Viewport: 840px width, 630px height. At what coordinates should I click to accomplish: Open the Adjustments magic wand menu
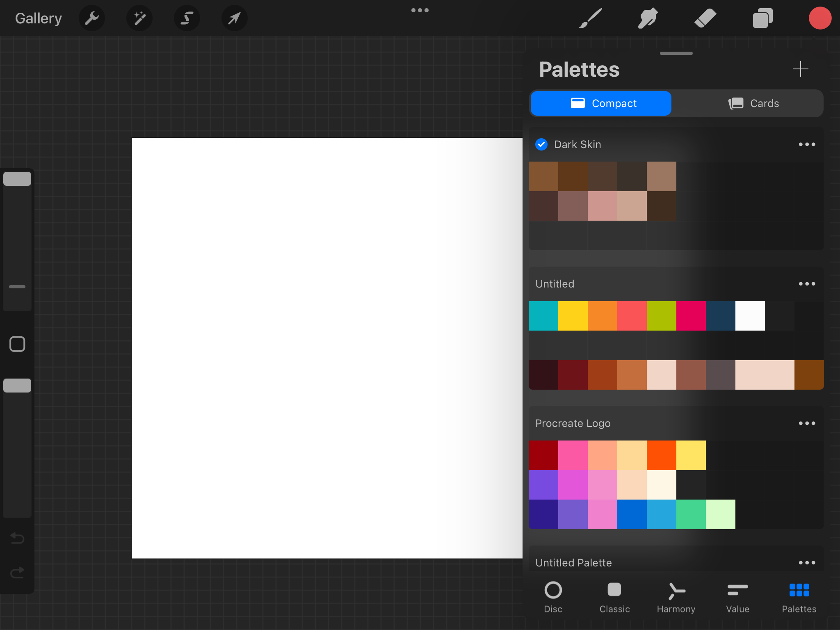tap(139, 18)
